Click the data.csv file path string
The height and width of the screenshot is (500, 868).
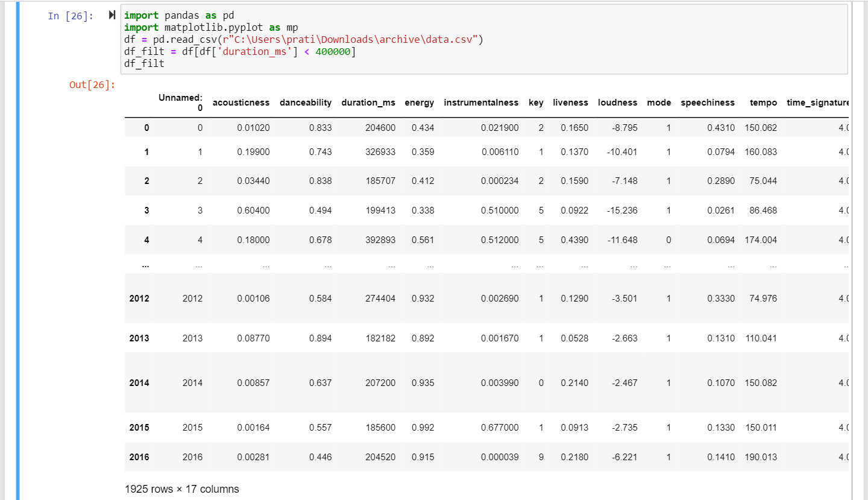pyautogui.click(x=351, y=40)
